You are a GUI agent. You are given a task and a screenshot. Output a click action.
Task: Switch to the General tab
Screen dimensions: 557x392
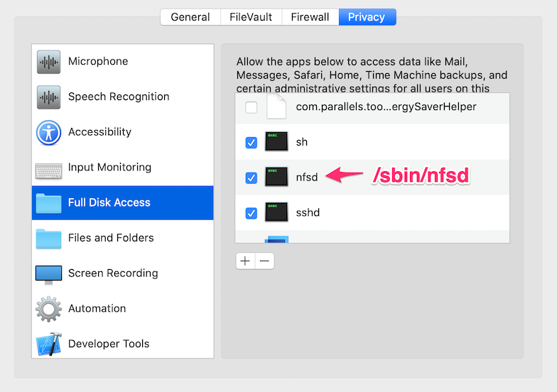pyautogui.click(x=190, y=17)
